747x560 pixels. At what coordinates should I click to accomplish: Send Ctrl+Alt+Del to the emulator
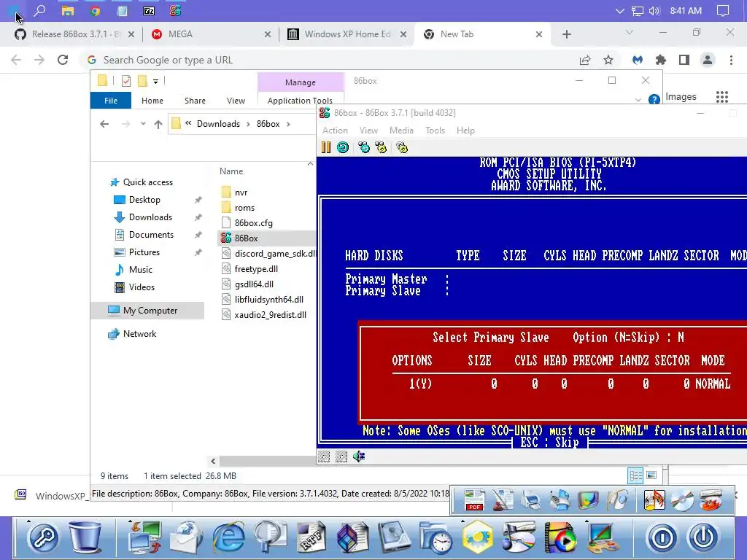(x=364, y=147)
